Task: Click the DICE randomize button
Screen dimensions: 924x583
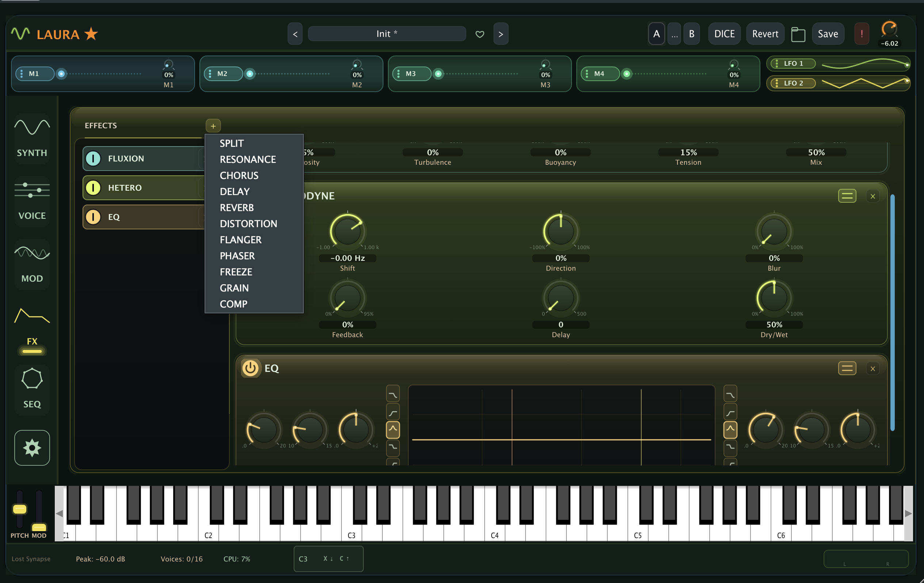Action: tap(724, 34)
